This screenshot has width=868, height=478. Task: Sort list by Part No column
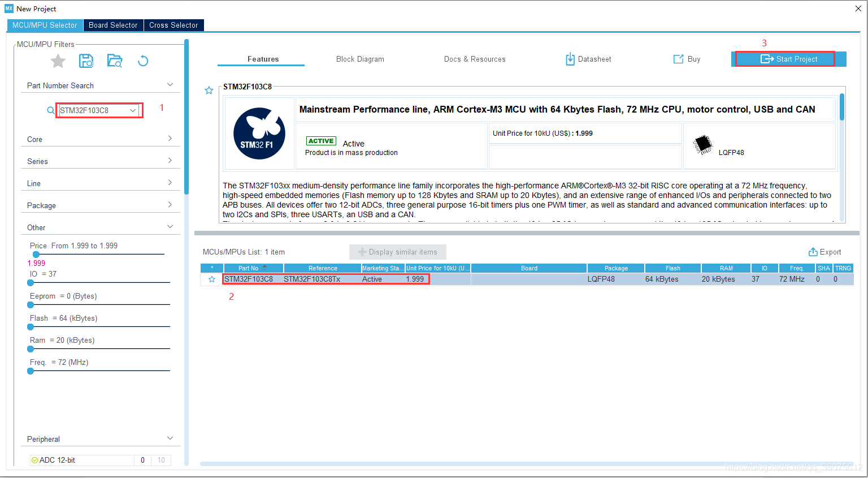(254, 268)
